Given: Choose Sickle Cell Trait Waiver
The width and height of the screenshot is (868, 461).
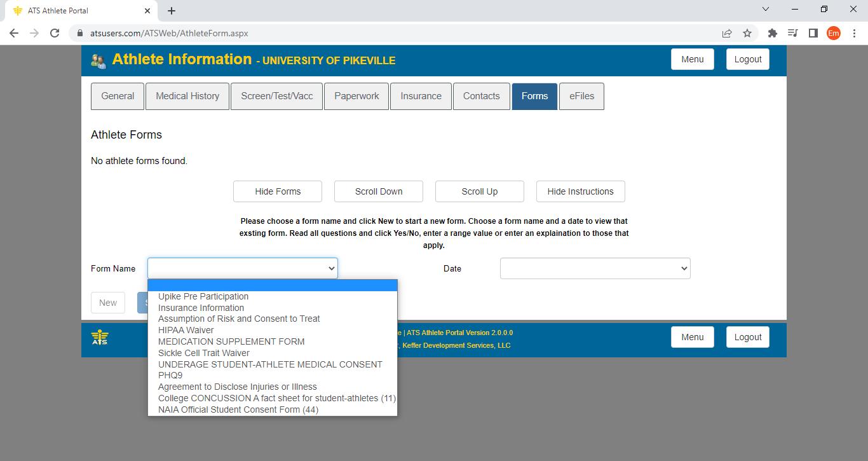Looking at the screenshot, I should pos(273,353).
